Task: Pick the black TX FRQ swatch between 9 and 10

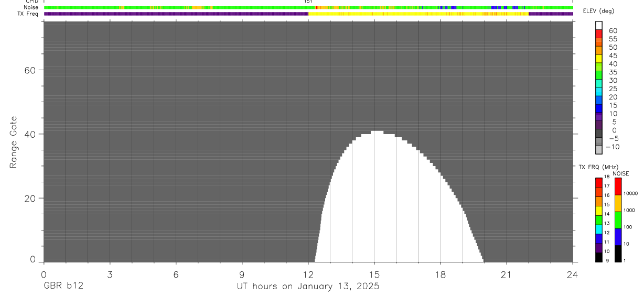Action: 598,257
